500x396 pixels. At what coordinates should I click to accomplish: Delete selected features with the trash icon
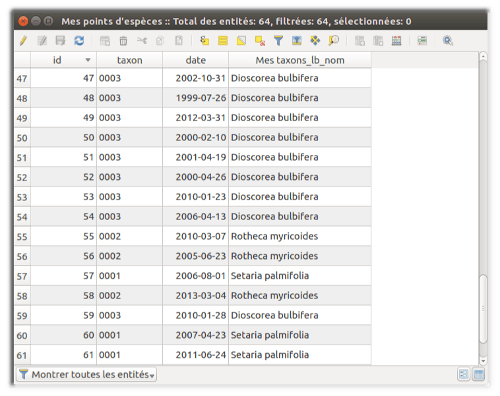123,41
